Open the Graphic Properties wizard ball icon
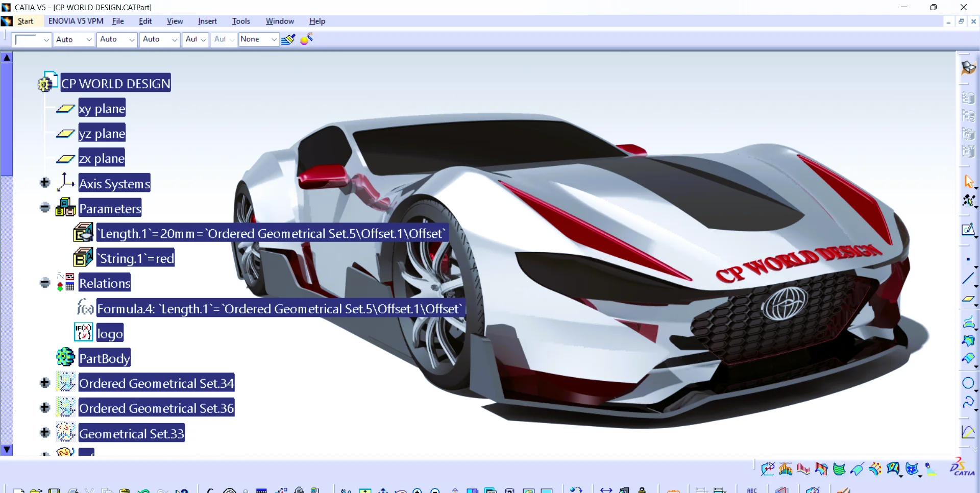This screenshot has width=980, height=493. coord(307,39)
